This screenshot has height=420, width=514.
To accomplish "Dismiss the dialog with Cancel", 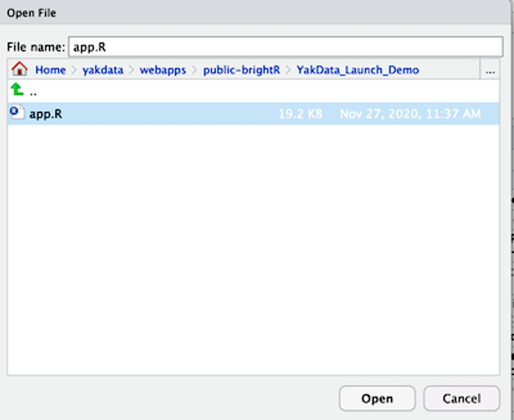I will (461, 398).
